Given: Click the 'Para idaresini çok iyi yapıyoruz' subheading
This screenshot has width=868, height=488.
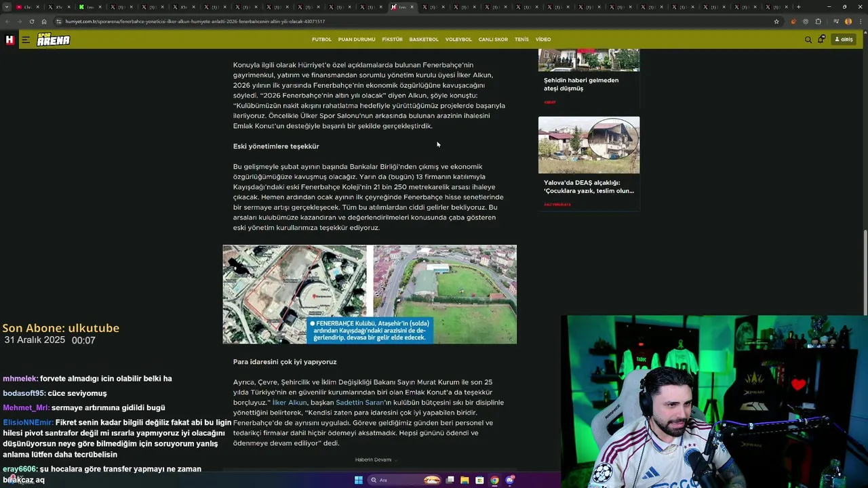Looking at the screenshot, I should coord(285,362).
